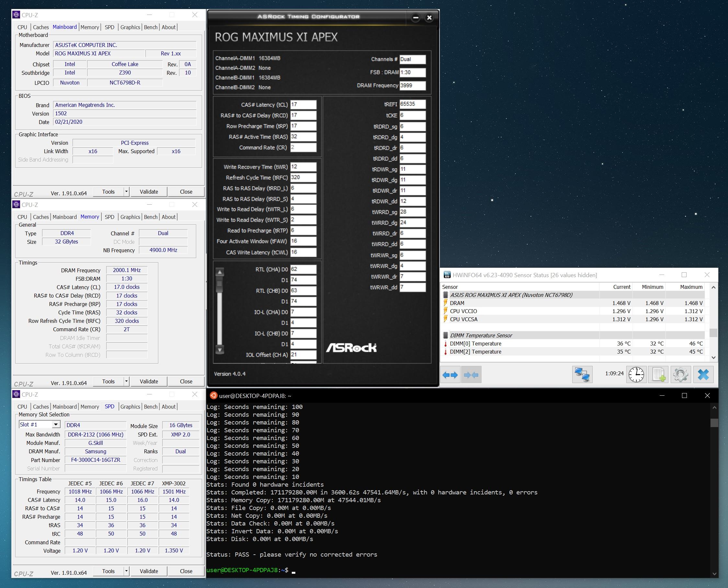Open Caches tab in top CPU-Z window
This screenshot has height=588, width=728.
point(41,27)
